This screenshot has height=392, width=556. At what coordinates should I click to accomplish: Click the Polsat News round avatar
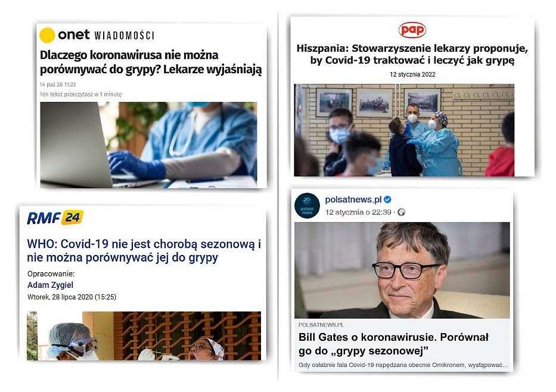[x=307, y=206]
